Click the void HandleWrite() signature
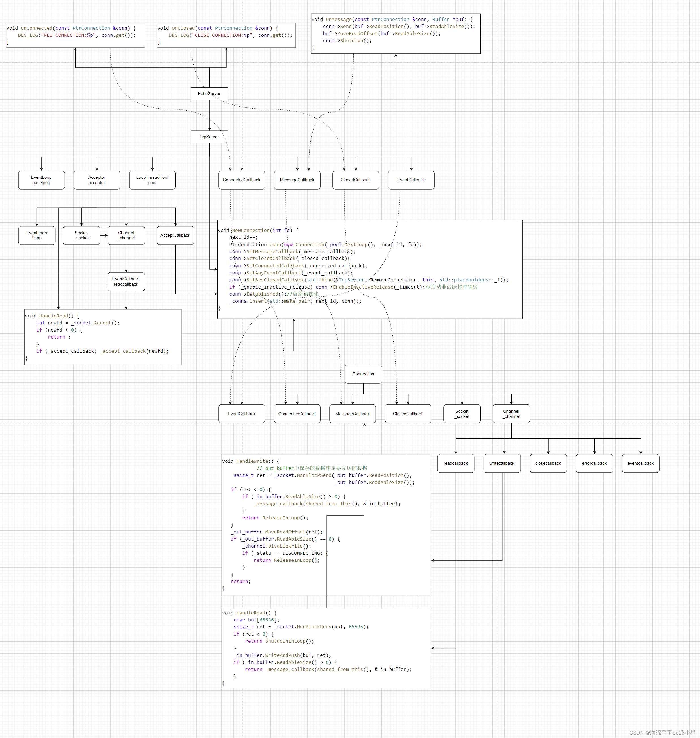 [251, 462]
